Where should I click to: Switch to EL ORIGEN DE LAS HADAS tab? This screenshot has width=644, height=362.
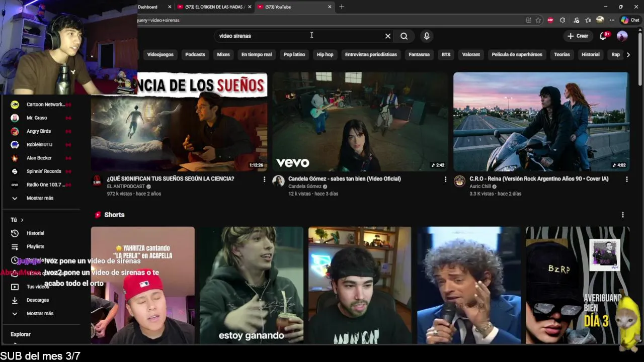[x=214, y=7]
